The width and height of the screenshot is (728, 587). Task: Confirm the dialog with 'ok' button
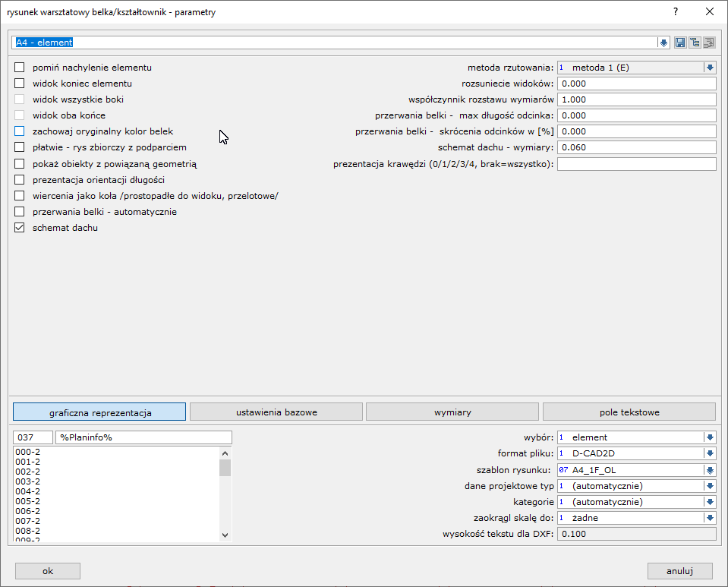point(48,571)
